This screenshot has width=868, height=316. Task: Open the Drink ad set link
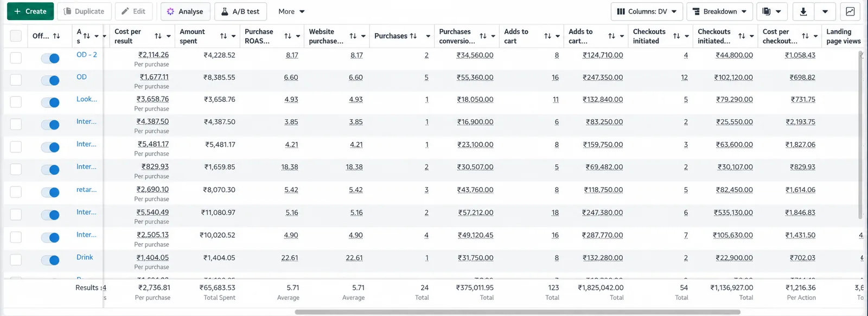tap(85, 257)
